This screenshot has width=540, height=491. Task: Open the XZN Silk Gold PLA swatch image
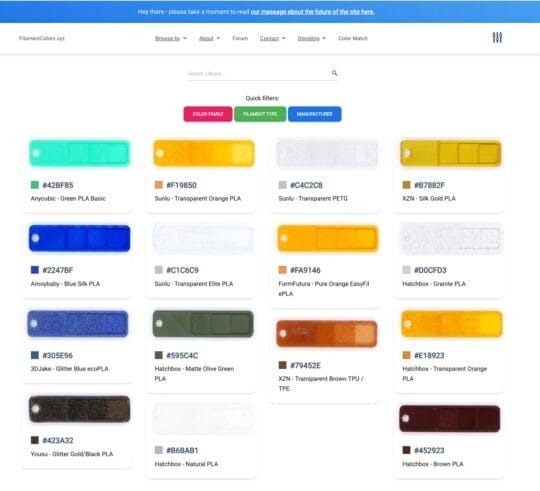451,153
